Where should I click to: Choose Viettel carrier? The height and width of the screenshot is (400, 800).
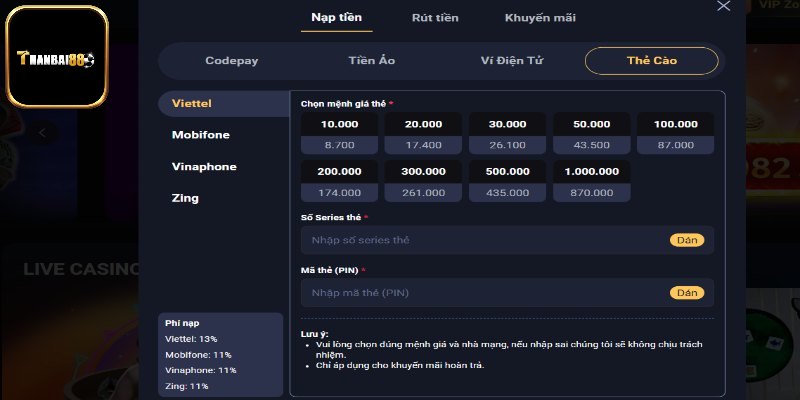tap(224, 104)
